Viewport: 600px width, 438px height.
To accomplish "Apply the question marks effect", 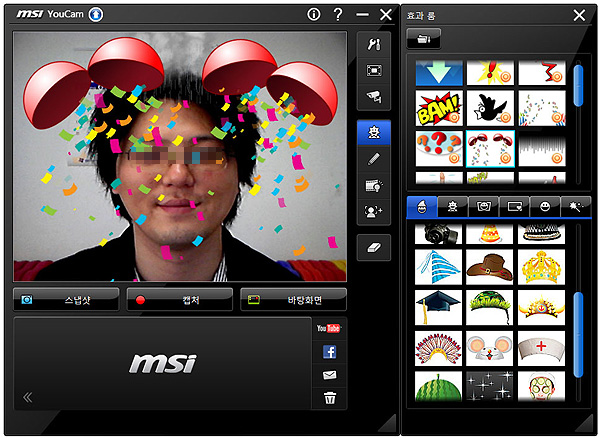I will [439, 148].
